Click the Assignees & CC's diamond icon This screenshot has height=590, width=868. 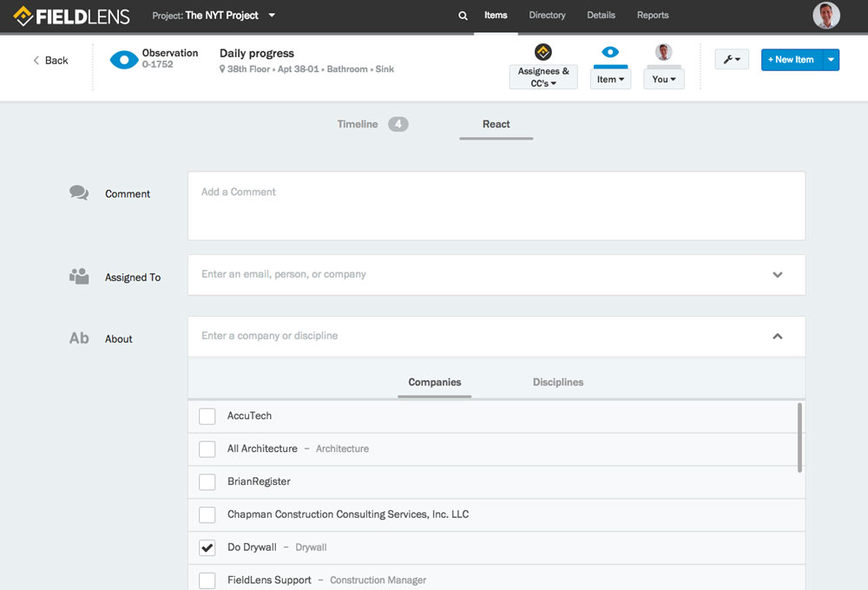[x=542, y=52]
